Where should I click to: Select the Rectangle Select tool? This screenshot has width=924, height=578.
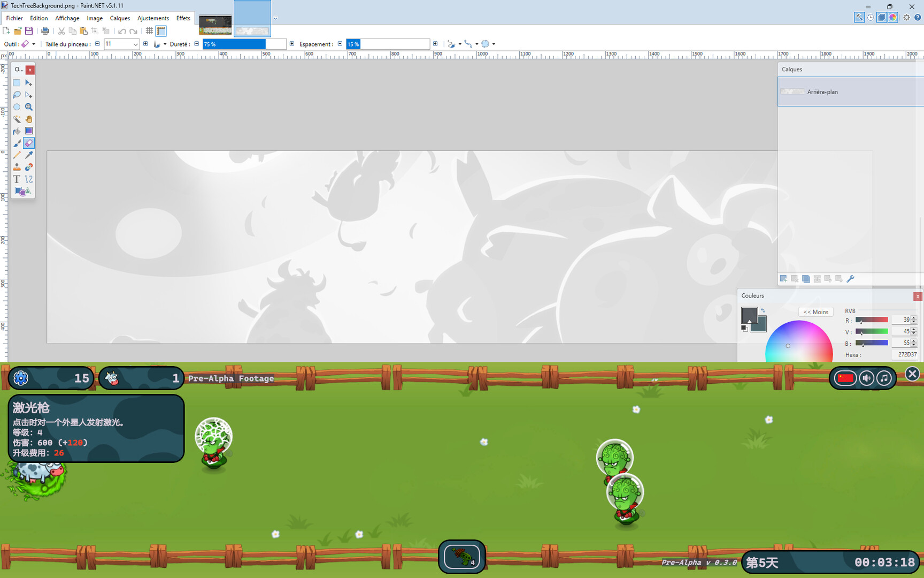pos(17,83)
